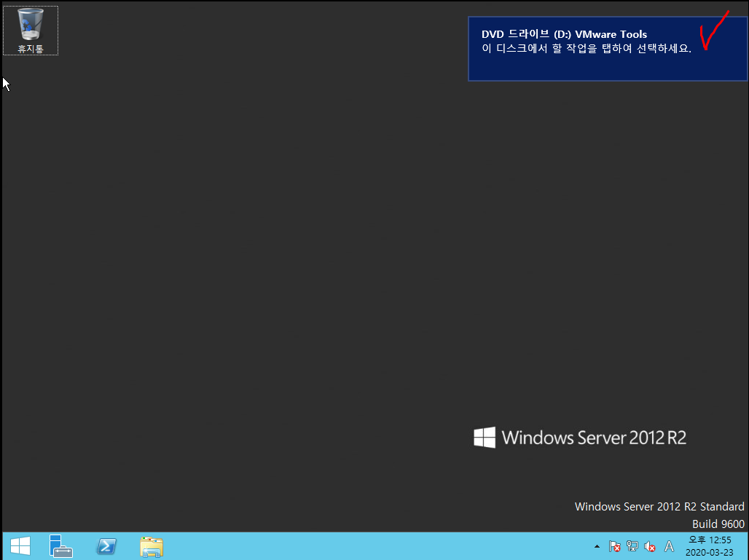This screenshot has height=560, width=749.
Task: Switch input language indicator A
Action: 670,546
